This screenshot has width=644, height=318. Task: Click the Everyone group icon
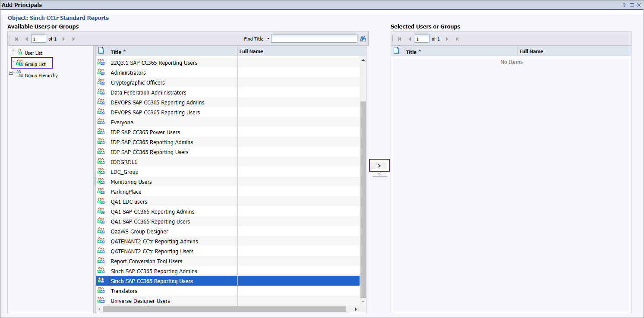pos(101,122)
